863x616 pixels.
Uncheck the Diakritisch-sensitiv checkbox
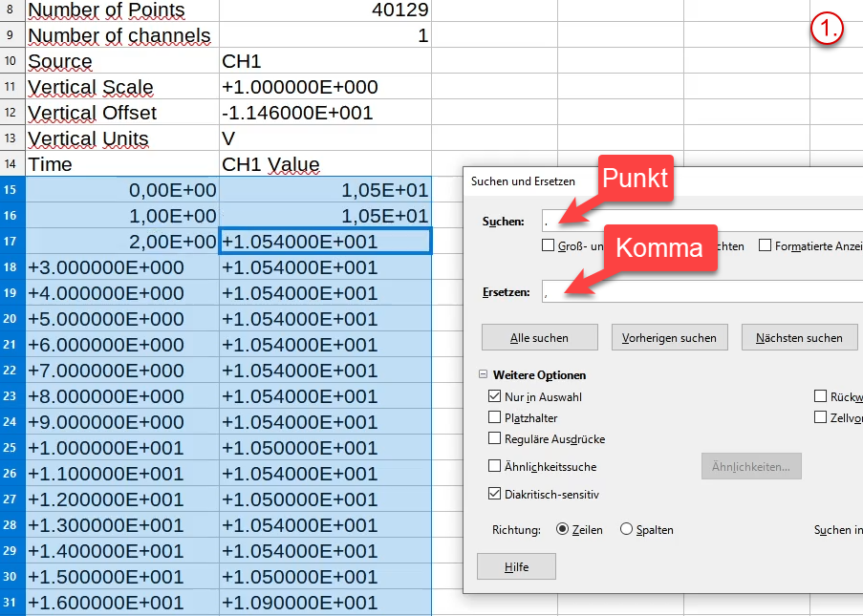494,494
